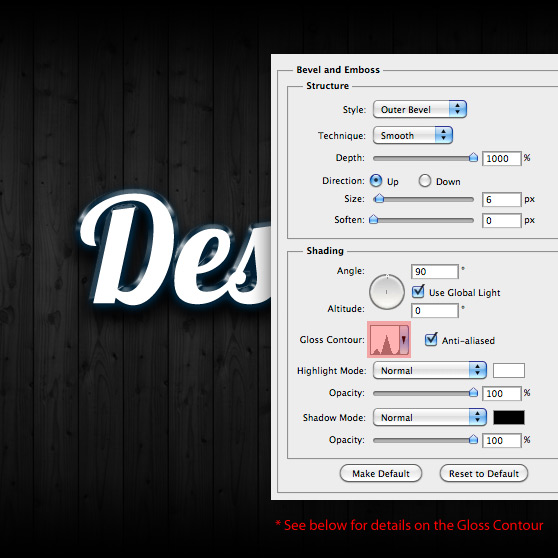
Task: Open the Gloss Contour curve thumbnail
Action: click(x=385, y=340)
